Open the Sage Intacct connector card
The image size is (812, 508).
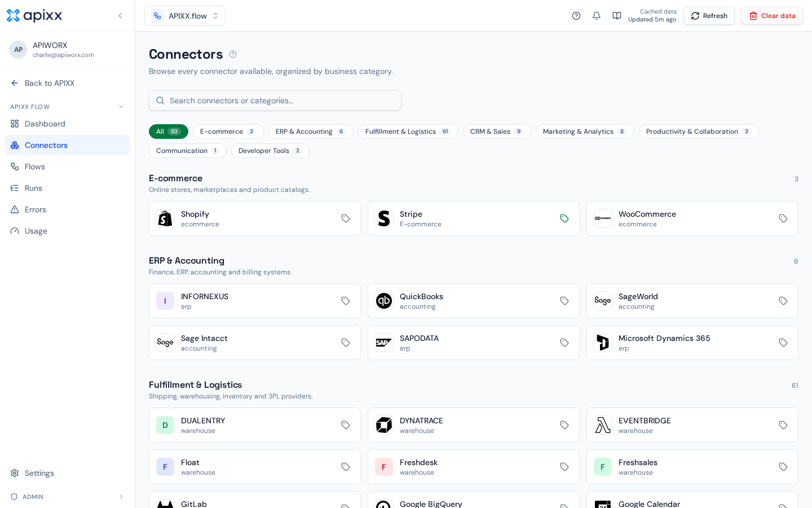click(255, 343)
